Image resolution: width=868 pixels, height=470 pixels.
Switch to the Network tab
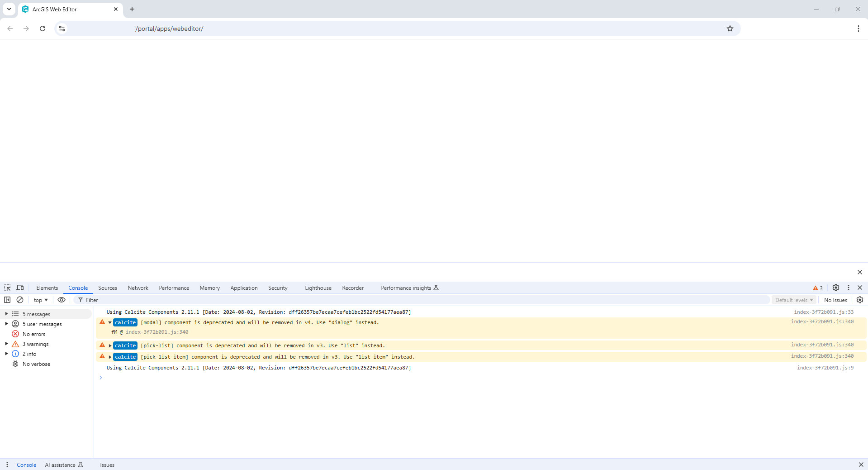click(138, 288)
